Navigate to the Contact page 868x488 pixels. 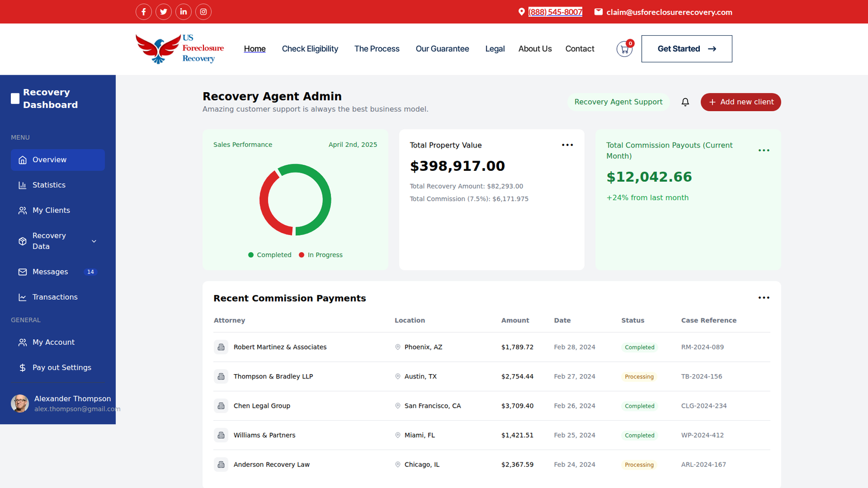coord(579,49)
